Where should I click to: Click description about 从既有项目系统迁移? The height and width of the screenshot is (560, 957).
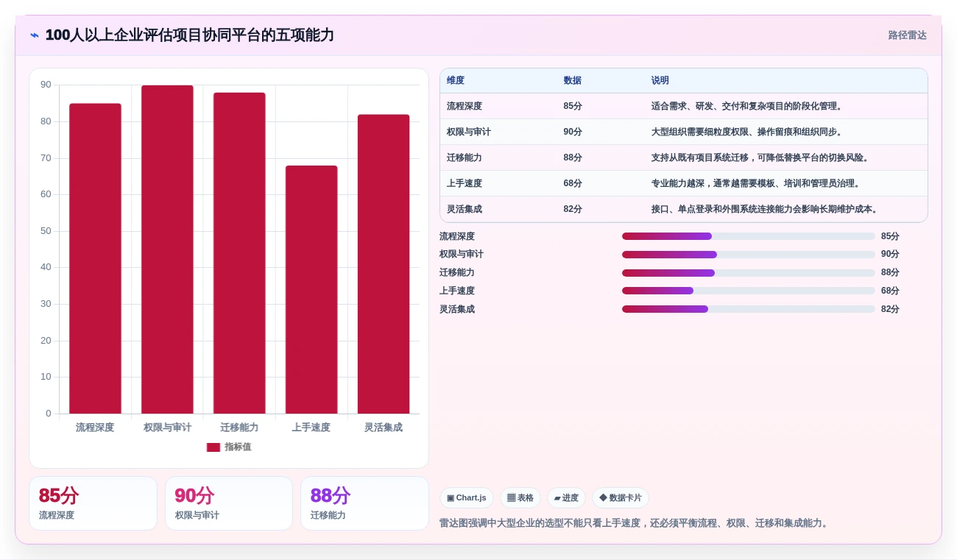(x=760, y=158)
